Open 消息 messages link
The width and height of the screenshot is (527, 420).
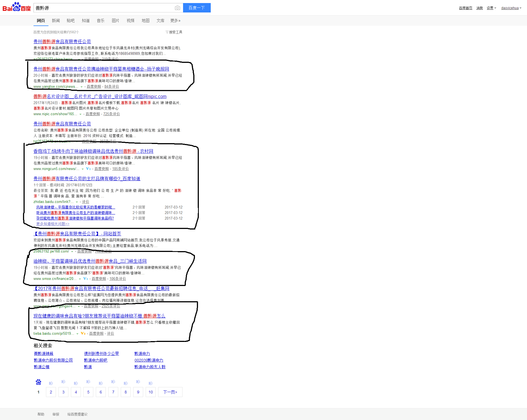[479, 8]
